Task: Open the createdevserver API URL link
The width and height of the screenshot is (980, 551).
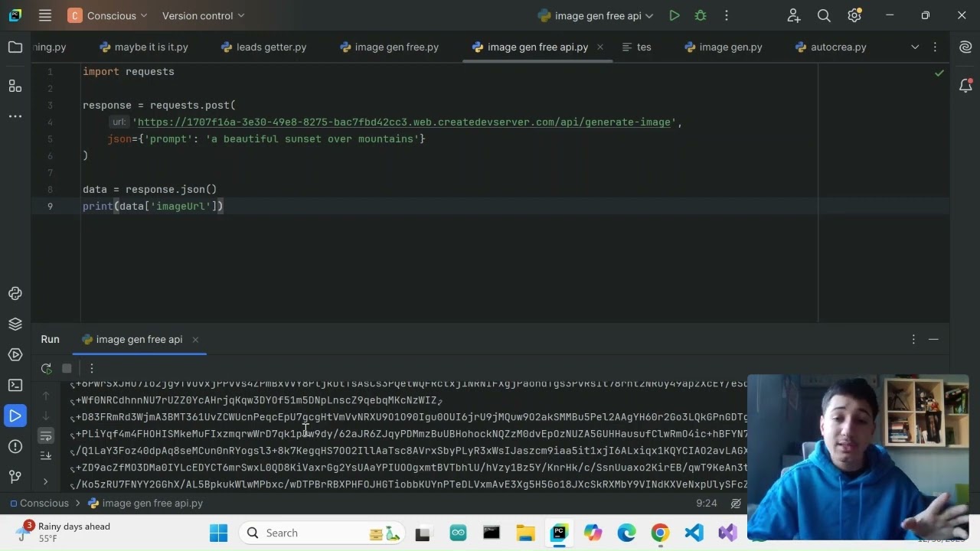Action: tap(403, 122)
